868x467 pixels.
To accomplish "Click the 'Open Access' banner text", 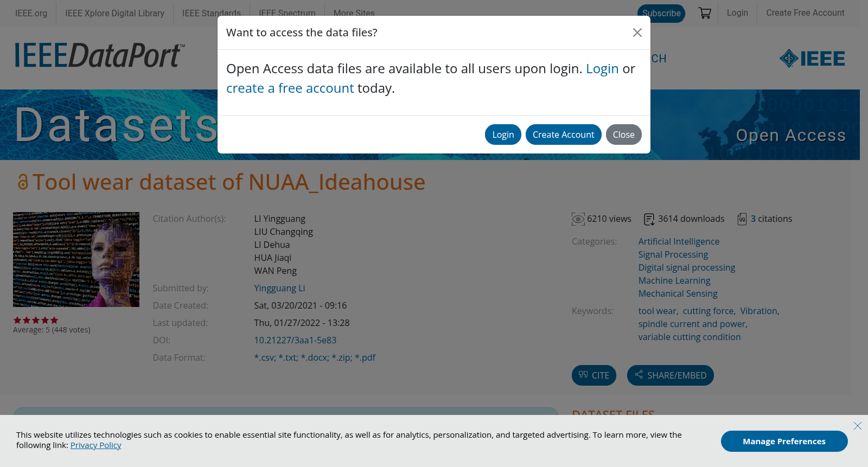I will (791, 135).
